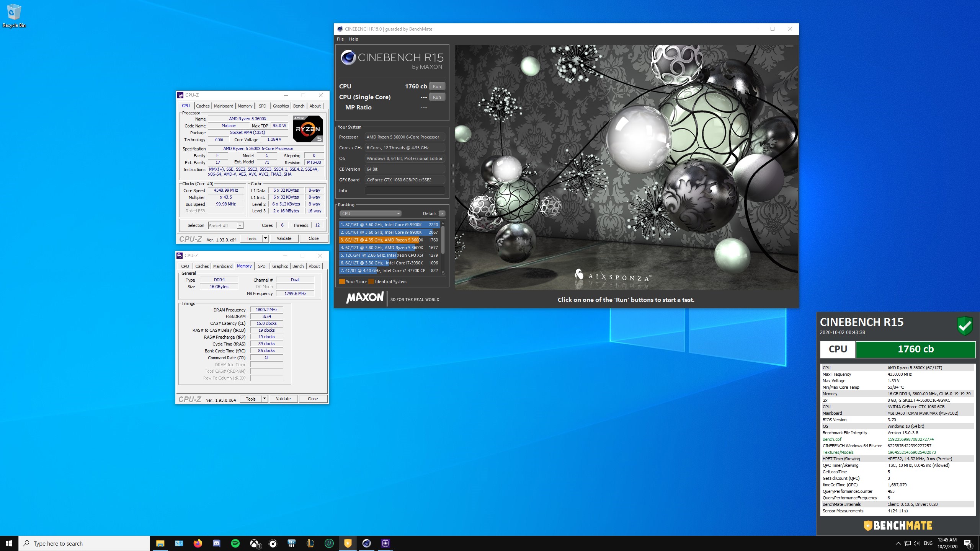Viewport: 980px width, 551px height.
Task: Switch to Cinebench via its taskbar icon
Action: pyautogui.click(x=367, y=543)
